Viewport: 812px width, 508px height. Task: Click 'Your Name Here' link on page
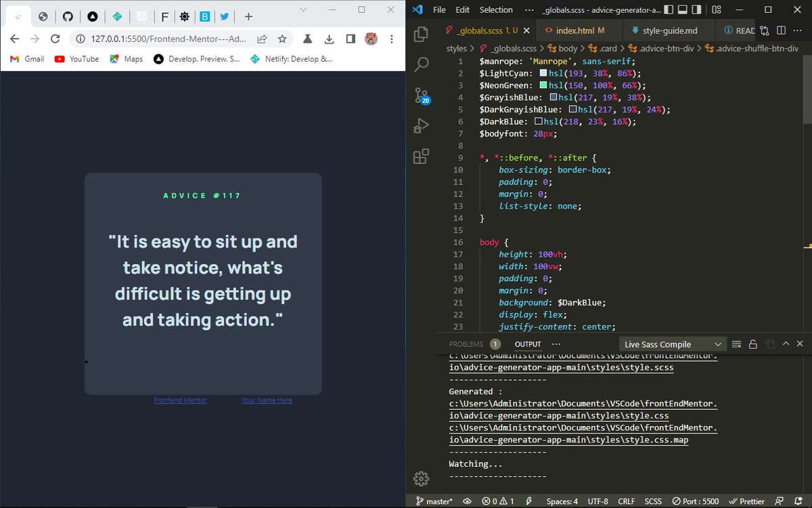click(267, 400)
